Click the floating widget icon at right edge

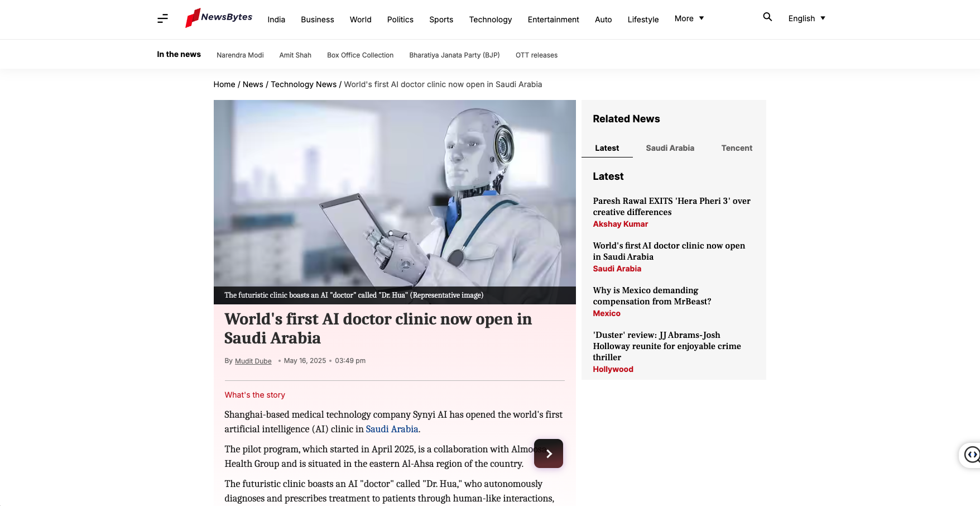click(971, 455)
